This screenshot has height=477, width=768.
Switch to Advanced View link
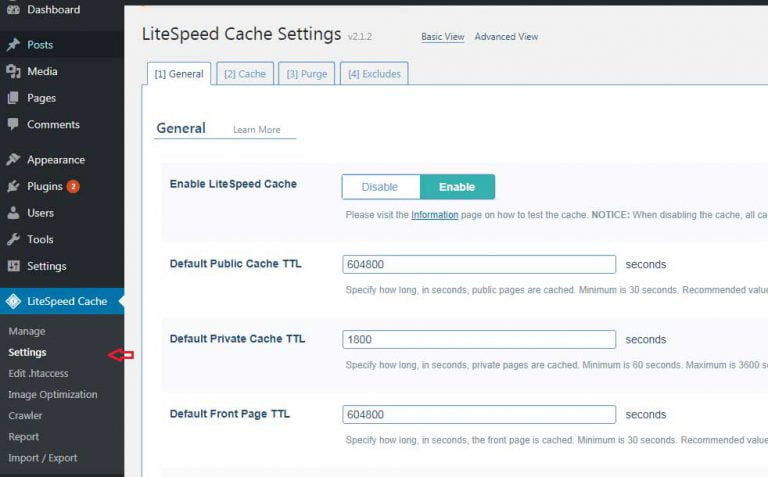click(506, 37)
